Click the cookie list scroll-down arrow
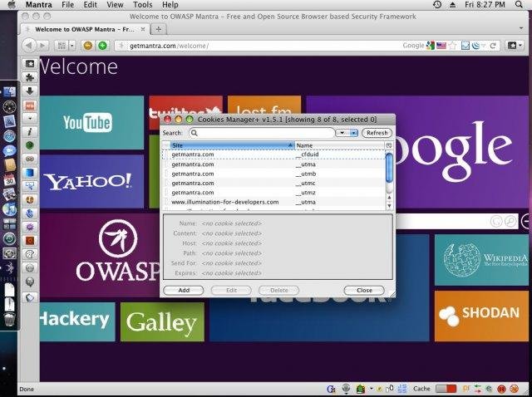This screenshot has height=397, width=532. pos(389,205)
